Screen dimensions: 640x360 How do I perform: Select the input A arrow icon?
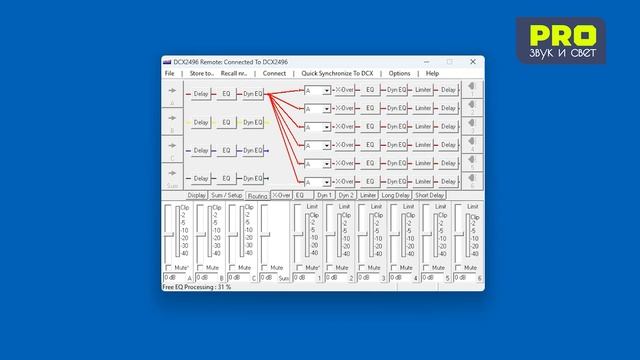(172, 91)
